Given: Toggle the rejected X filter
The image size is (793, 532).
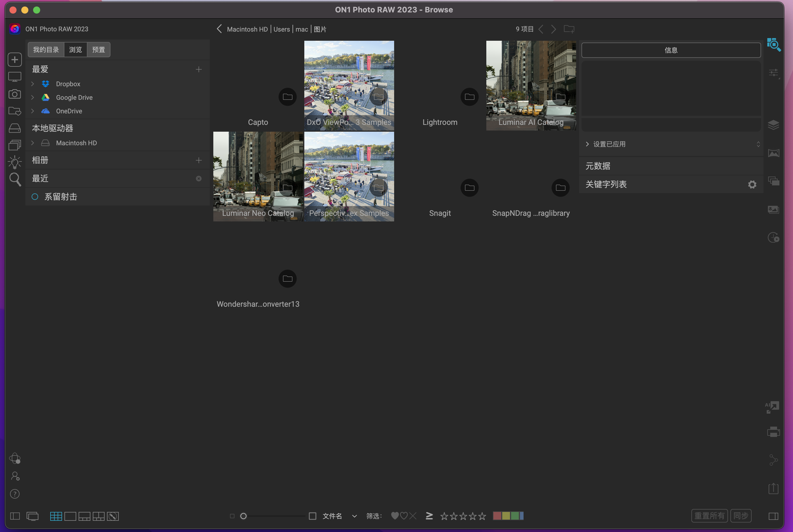Looking at the screenshot, I should coord(413,516).
